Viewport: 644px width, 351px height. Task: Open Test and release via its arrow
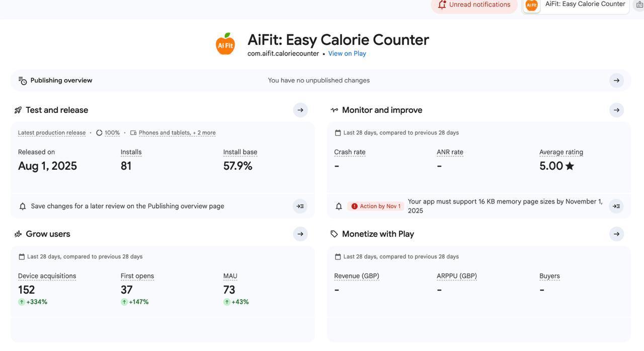(x=298, y=109)
